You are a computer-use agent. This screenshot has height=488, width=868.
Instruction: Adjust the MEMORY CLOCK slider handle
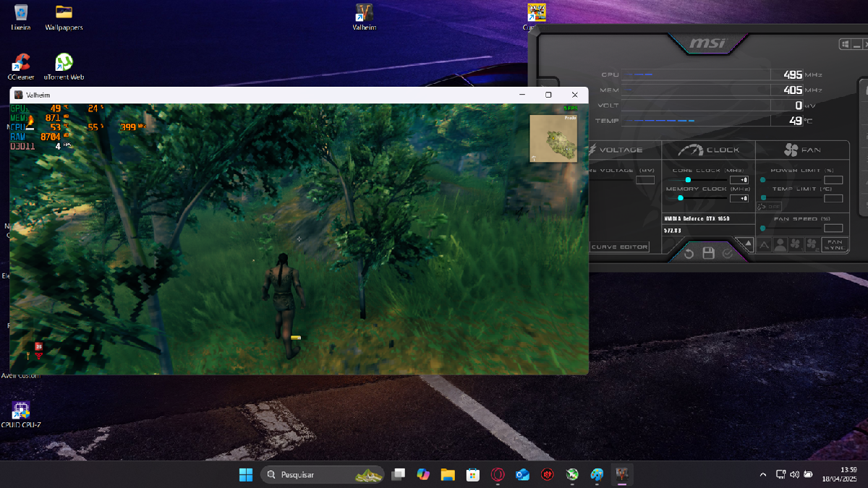click(681, 197)
